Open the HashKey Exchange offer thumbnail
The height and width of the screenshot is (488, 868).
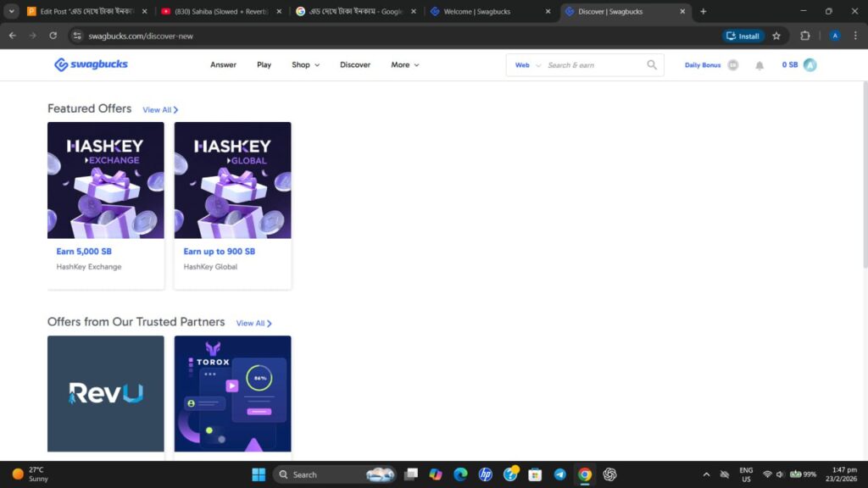click(106, 180)
